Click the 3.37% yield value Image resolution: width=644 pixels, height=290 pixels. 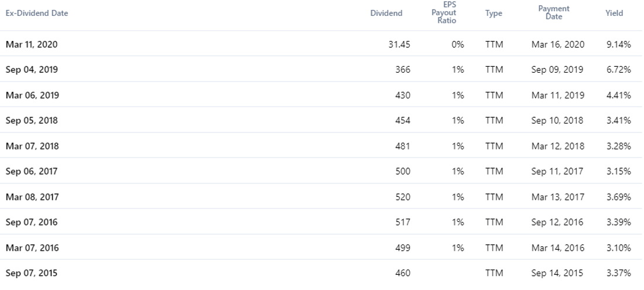[x=619, y=273]
